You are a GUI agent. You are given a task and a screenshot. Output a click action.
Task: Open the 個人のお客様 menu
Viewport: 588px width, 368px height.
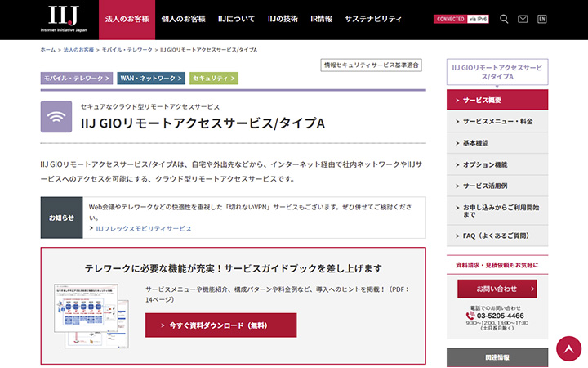(x=184, y=19)
